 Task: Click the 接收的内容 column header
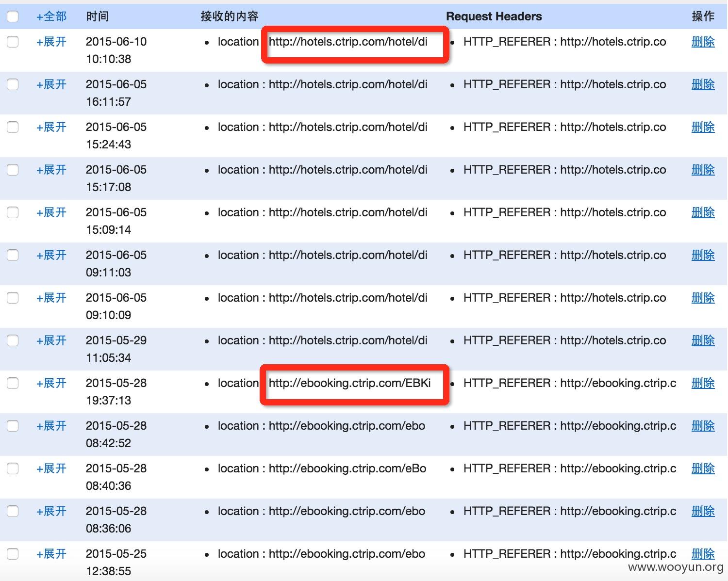point(230,16)
